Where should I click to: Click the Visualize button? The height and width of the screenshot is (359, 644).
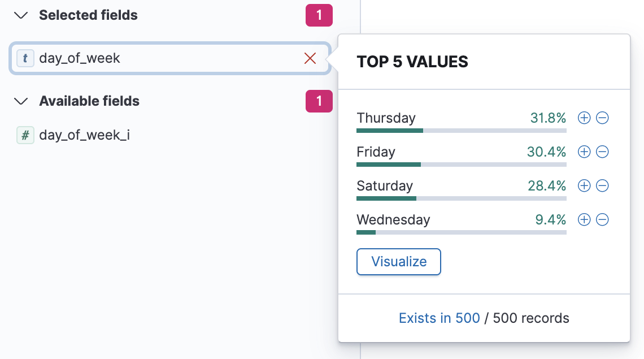398,261
